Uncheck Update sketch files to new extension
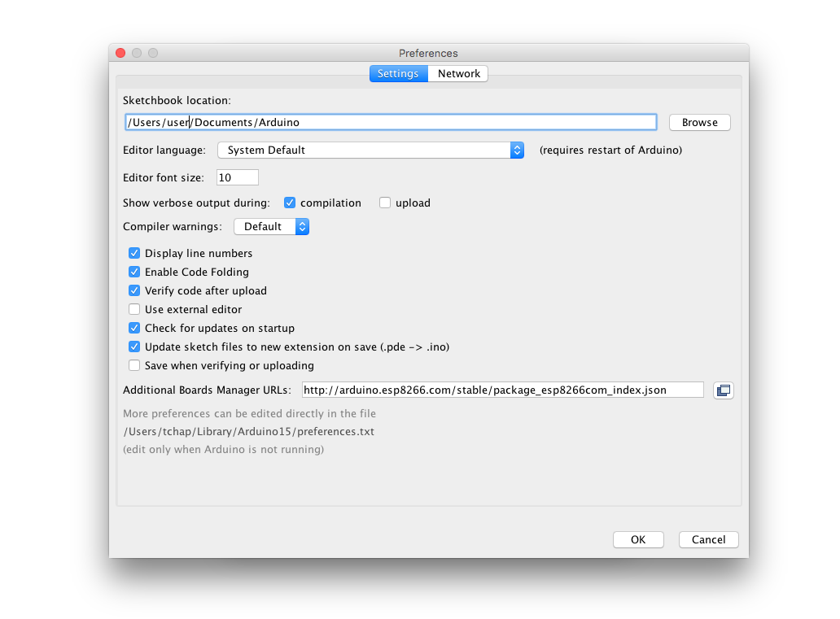 click(x=134, y=347)
